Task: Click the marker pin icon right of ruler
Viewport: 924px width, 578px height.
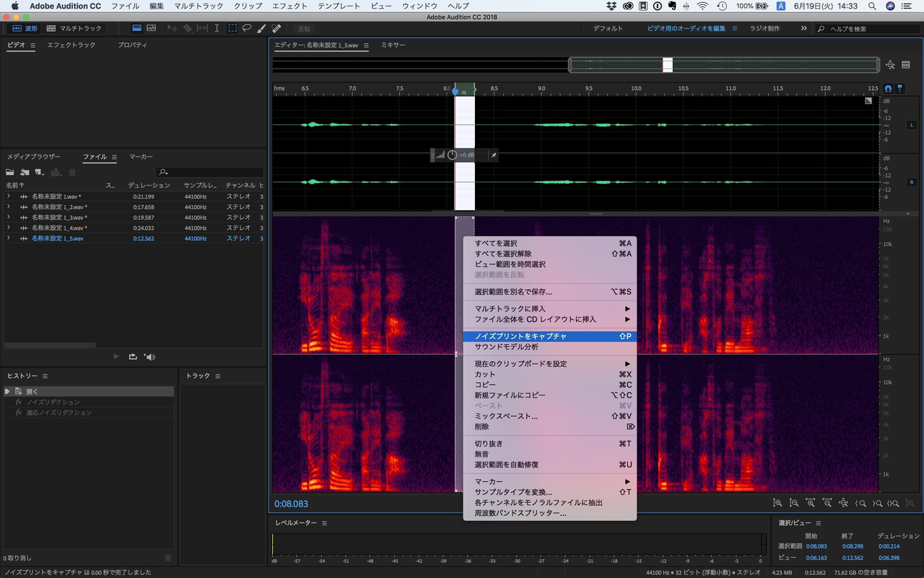Action: [899, 88]
